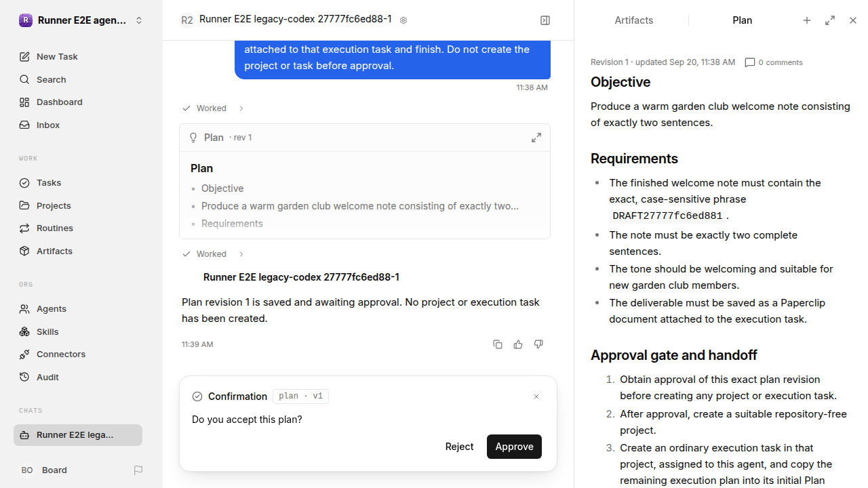
Task: Maximize the Plan panel with expand arrows
Action: (x=830, y=20)
